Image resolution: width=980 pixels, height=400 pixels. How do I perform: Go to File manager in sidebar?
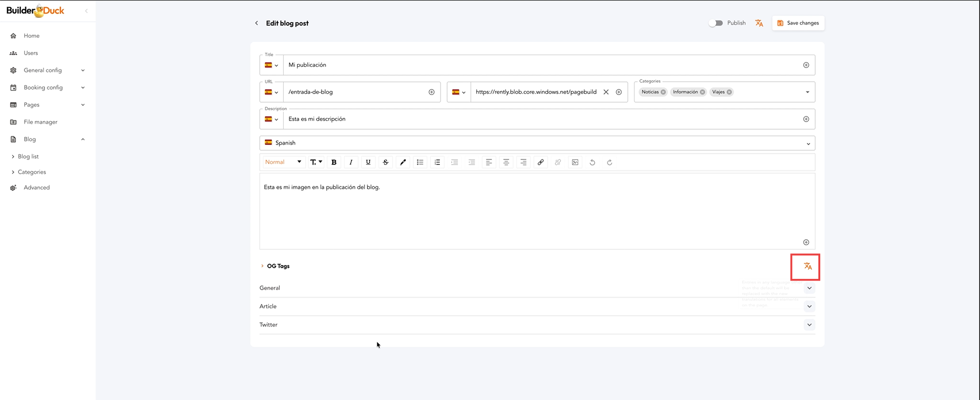click(x=40, y=122)
